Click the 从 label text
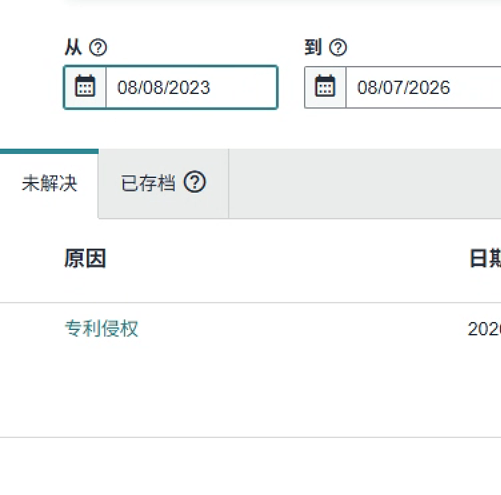The image size is (501, 495). (x=73, y=47)
